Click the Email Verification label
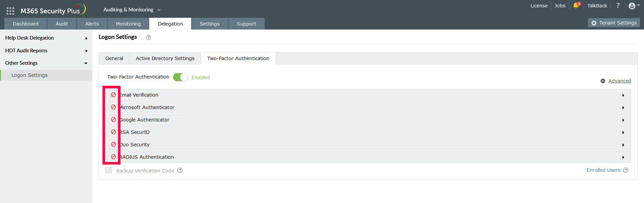The height and width of the screenshot is (203, 644). tap(139, 95)
